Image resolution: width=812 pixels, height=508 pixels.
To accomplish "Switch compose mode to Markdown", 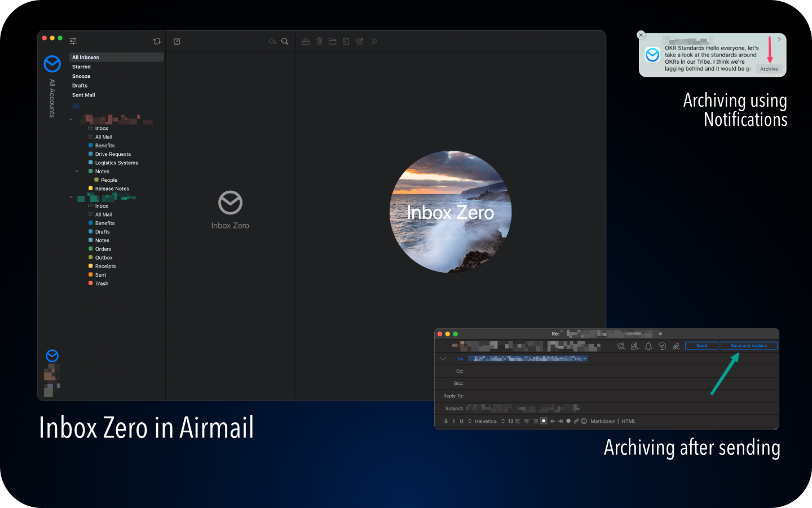I will tap(603, 421).
